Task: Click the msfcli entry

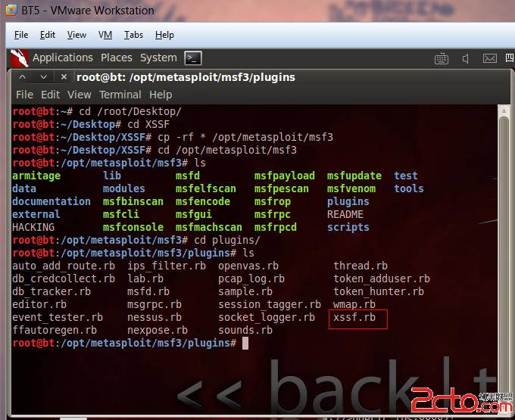Action: [121, 214]
